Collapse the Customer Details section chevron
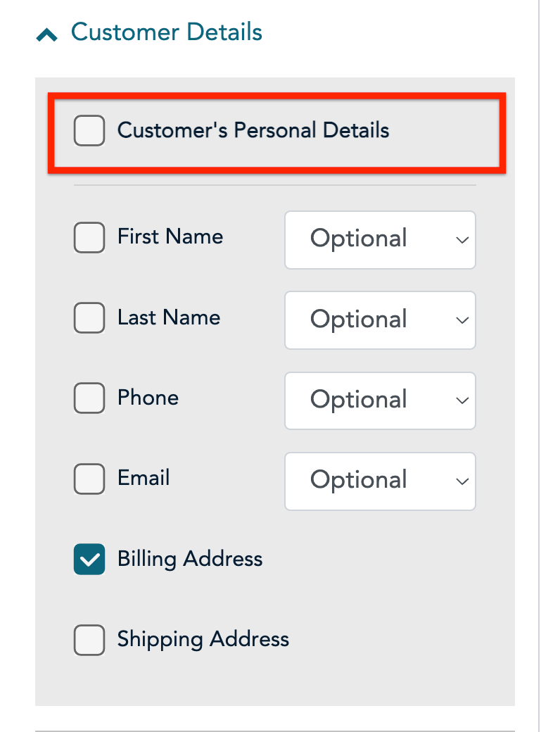The image size is (560, 732). click(47, 32)
